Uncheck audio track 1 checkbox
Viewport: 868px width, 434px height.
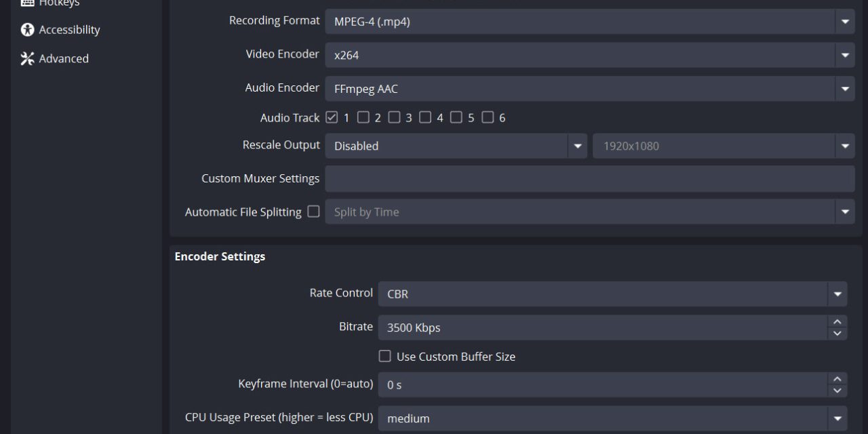(332, 117)
